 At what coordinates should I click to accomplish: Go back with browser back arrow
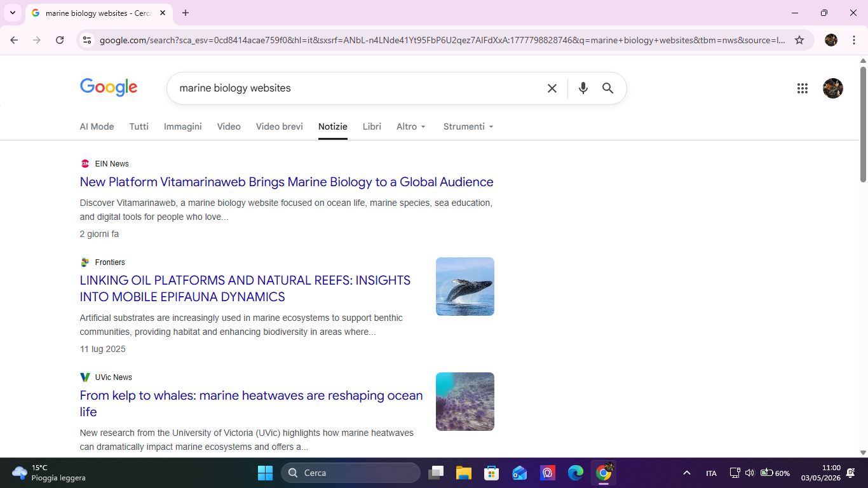point(14,40)
